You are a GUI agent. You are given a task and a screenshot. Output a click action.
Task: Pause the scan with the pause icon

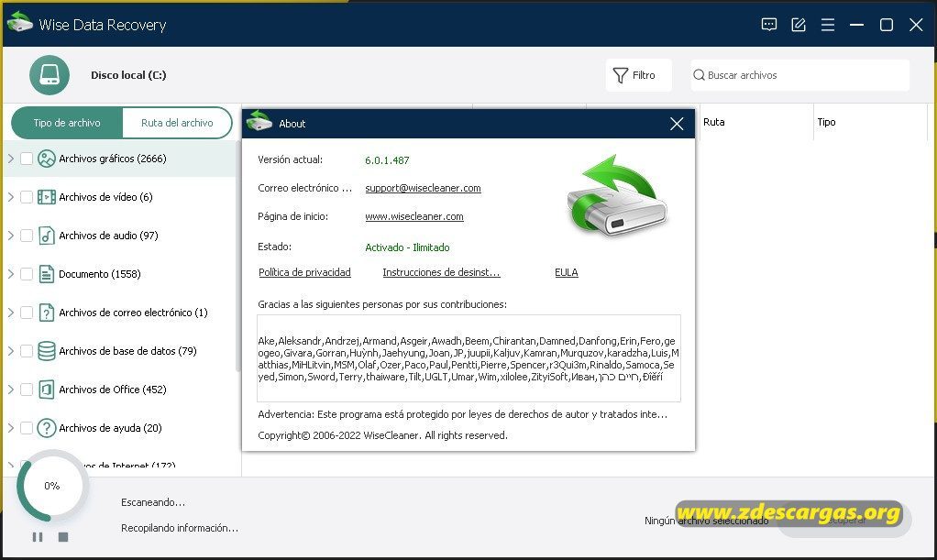pos(38,537)
